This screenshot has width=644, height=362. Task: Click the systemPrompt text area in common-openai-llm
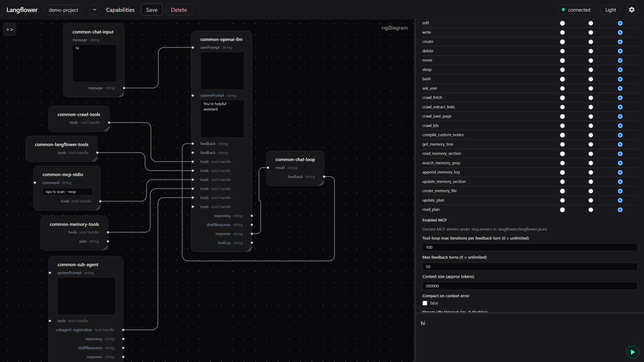click(x=222, y=119)
